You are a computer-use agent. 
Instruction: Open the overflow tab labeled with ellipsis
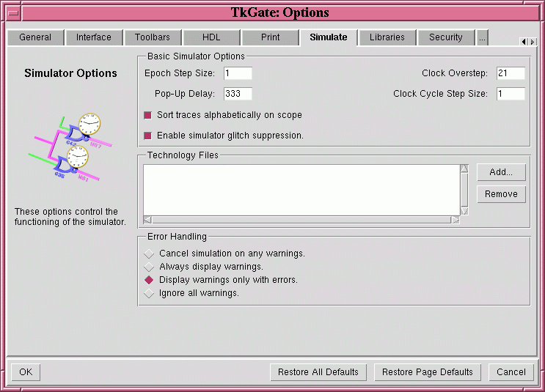pos(482,37)
